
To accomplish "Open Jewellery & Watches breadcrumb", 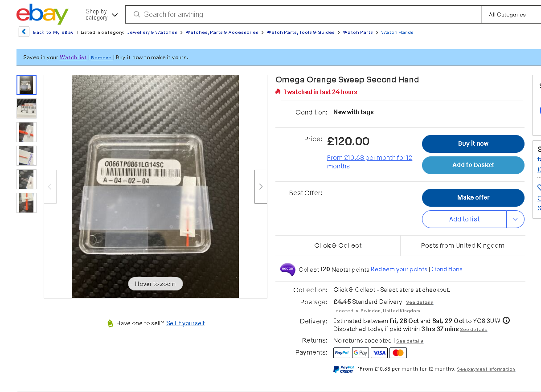I will (x=152, y=32).
